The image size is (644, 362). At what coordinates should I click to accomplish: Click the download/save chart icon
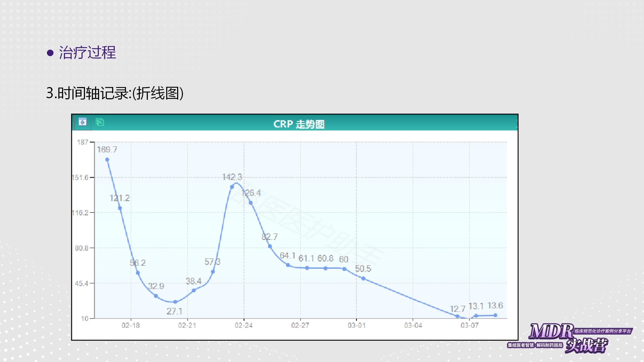[83, 122]
